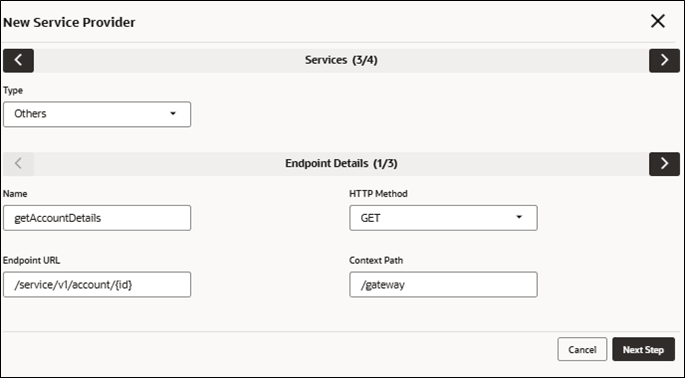Go to next Services entry arrow

(664, 60)
